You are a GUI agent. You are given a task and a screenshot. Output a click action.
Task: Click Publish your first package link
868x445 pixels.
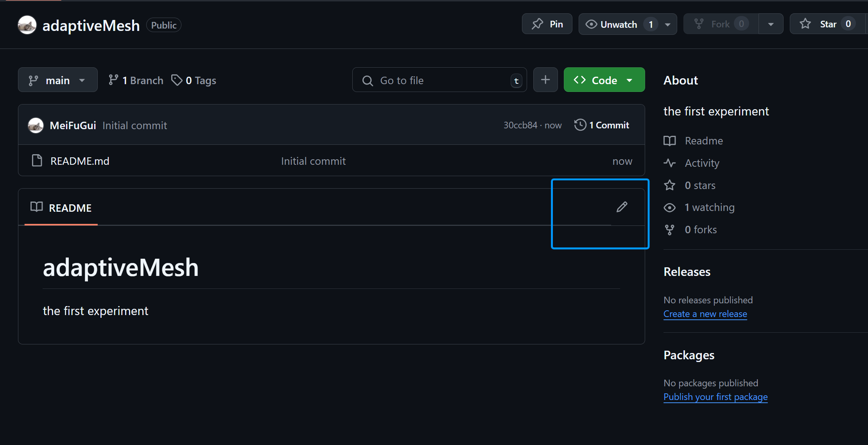point(715,397)
